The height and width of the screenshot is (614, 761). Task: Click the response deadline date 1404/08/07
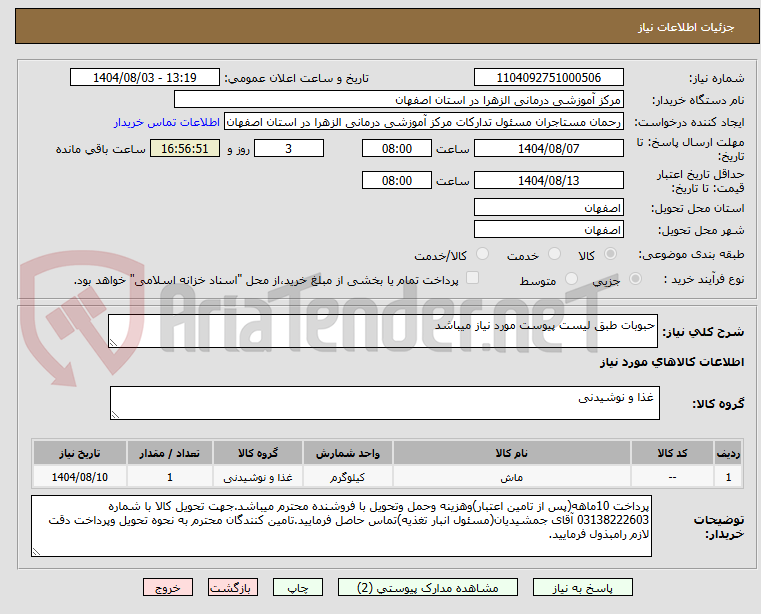(548, 148)
